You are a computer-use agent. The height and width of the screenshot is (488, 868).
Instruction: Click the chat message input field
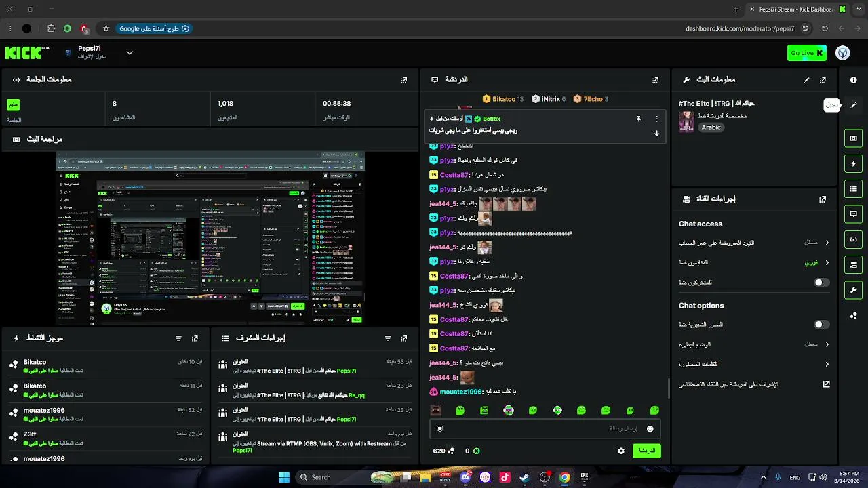(x=545, y=428)
